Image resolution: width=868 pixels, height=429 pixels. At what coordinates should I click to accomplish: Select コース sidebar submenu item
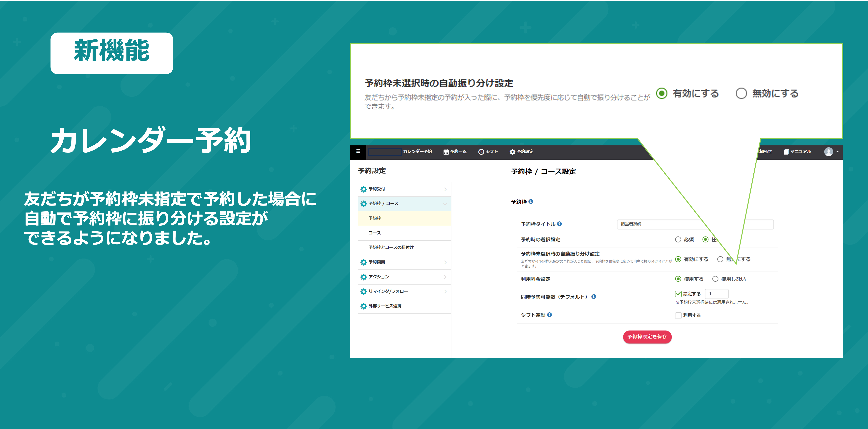(x=404, y=233)
